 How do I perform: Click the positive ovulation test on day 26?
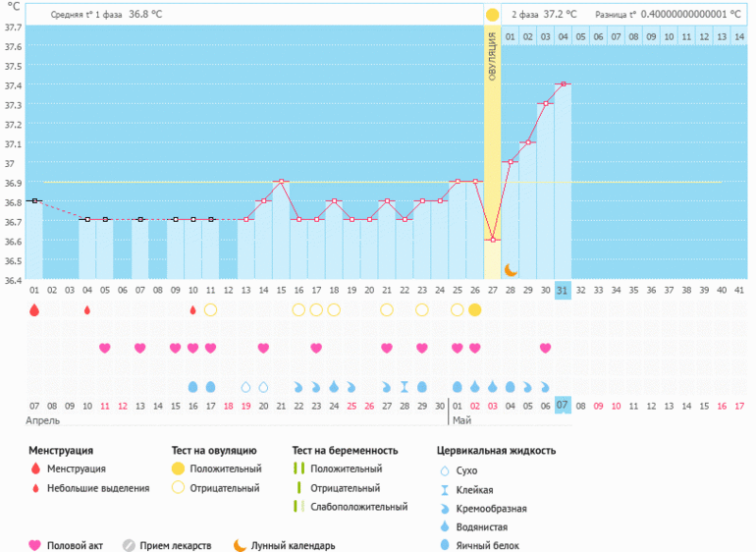click(475, 309)
